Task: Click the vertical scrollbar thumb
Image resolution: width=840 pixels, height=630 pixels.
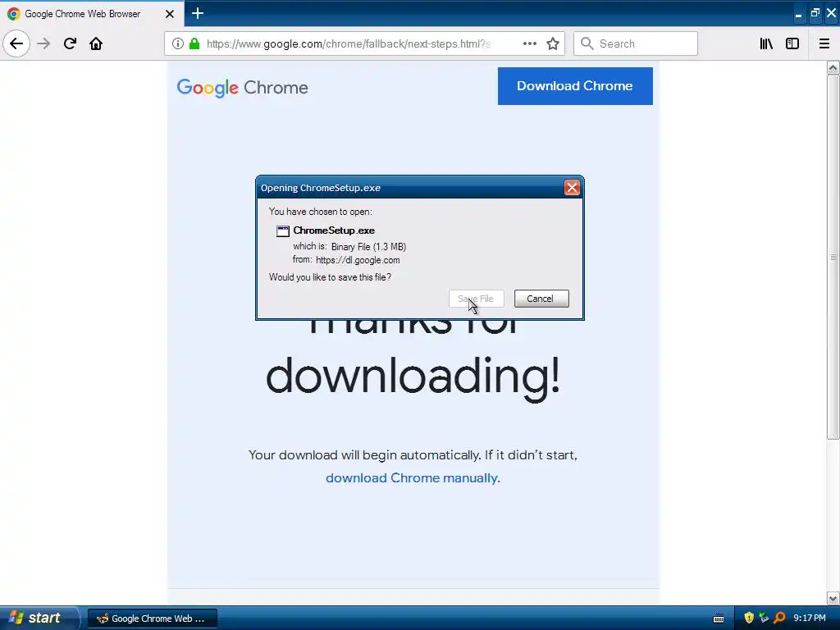Action: [833, 257]
